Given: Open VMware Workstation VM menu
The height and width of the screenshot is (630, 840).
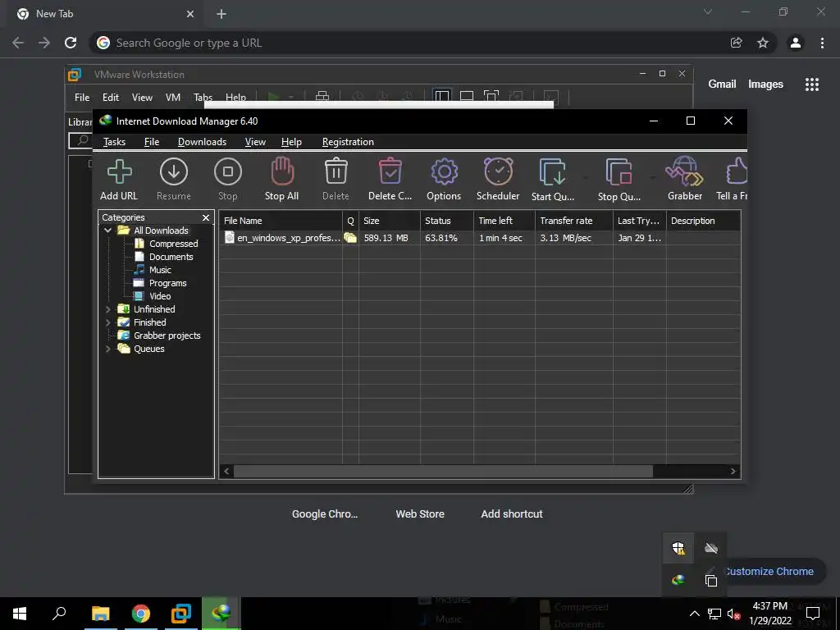Looking at the screenshot, I should [x=172, y=98].
